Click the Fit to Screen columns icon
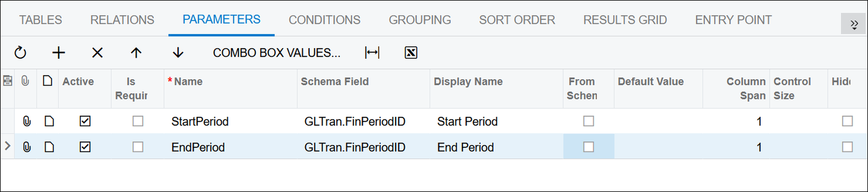The height and width of the screenshot is (192, 868). coord(372,53)
